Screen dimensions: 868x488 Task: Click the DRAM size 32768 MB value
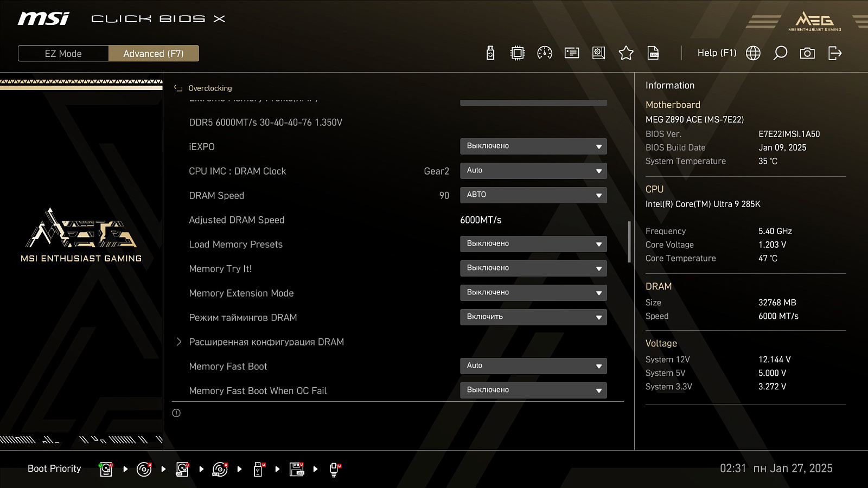[777, 303]
